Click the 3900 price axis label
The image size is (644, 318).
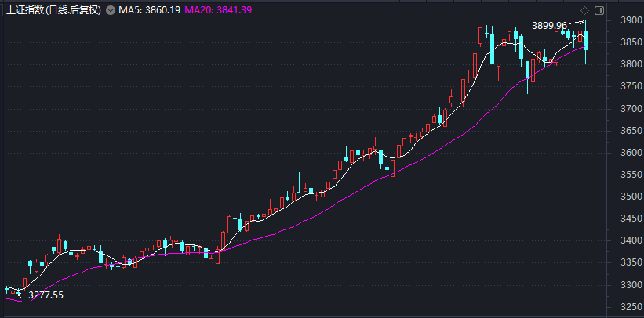[x=631, y=20]
